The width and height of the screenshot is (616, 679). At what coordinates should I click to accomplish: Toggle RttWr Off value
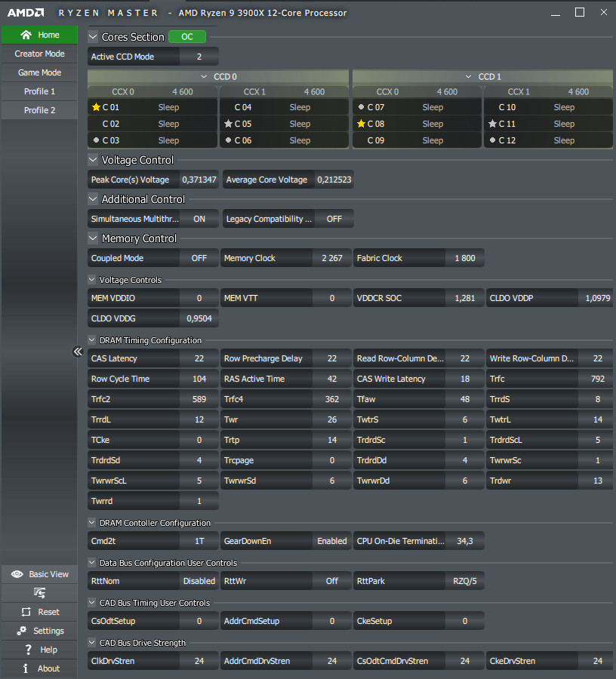coord(332,581)
